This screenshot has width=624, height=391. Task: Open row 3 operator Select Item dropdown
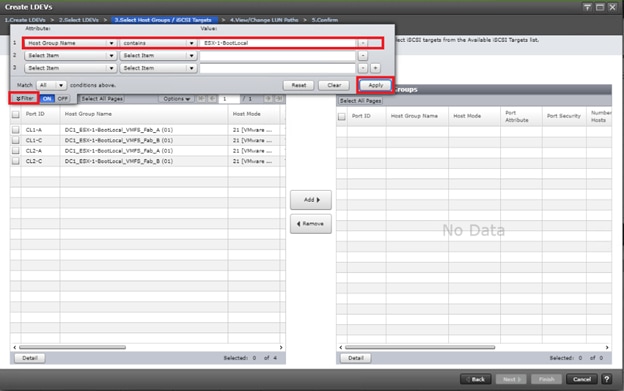pos(158,68)
